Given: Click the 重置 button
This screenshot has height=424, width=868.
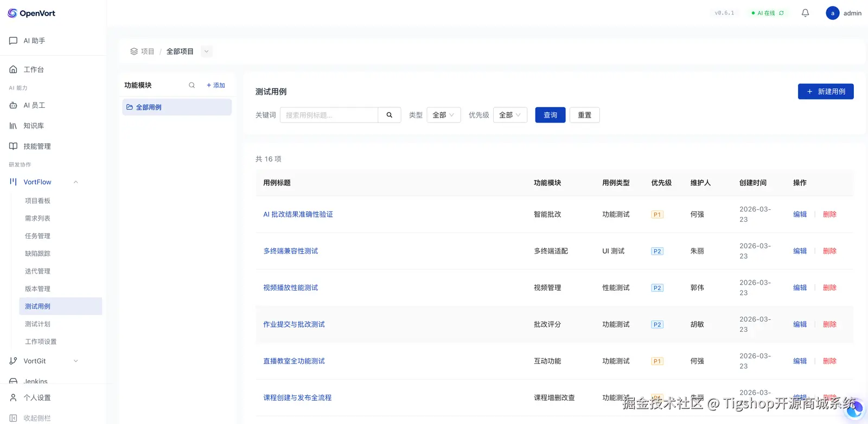Looking at the screenshot, I should pyautogui.click(x=584, y=115).
